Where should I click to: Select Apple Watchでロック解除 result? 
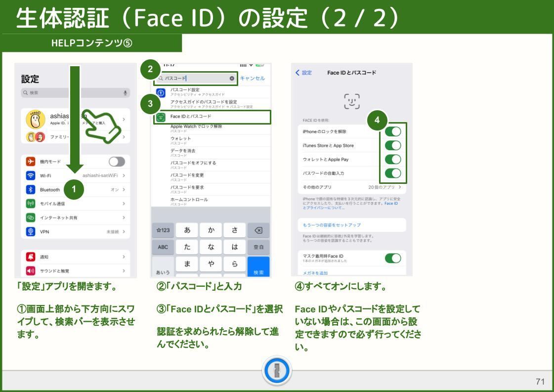point(212,129)
